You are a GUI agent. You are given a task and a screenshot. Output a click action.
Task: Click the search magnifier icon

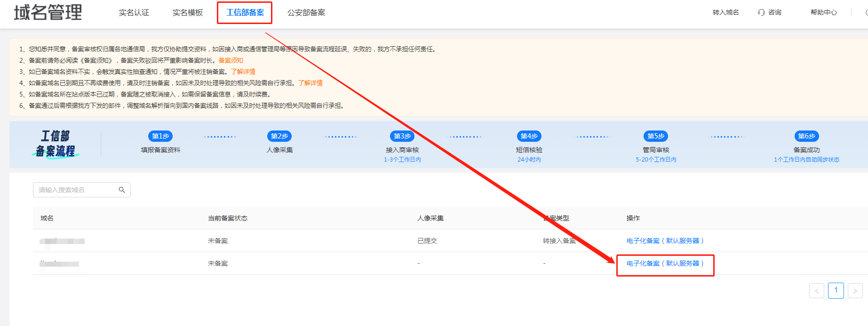122,190
